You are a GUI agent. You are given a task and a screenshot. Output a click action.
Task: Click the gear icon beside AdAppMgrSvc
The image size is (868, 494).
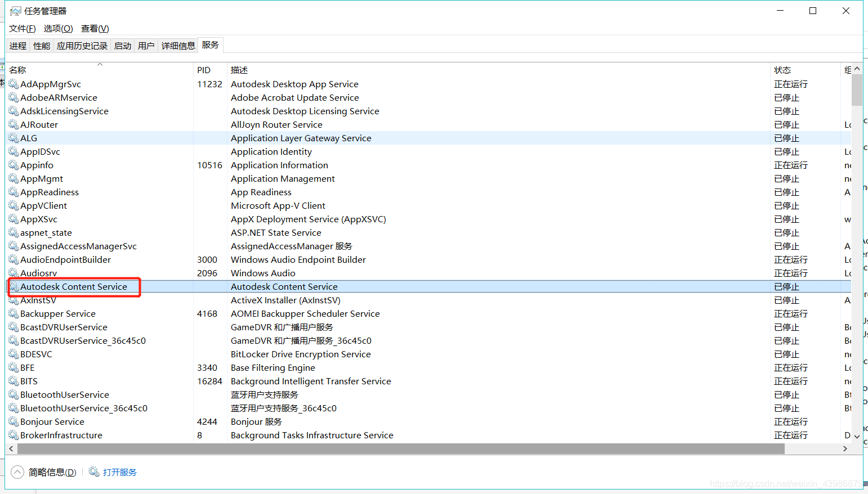14,84
